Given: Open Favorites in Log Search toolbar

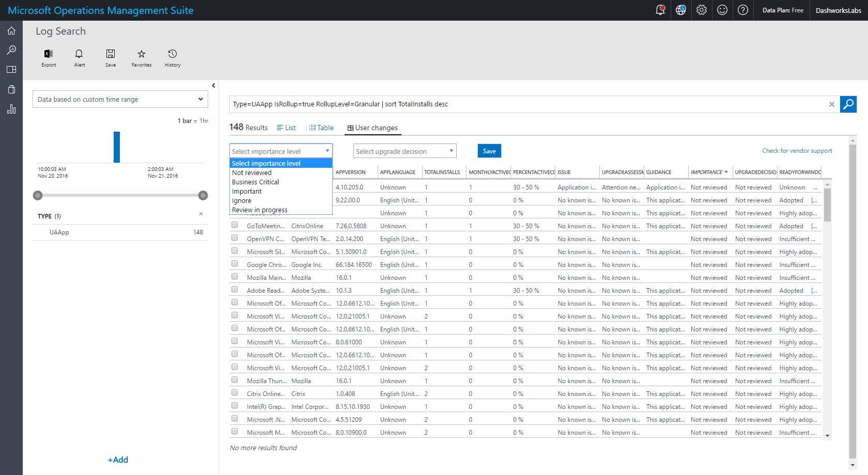Looking at the screenshot, I should [141, 57].
